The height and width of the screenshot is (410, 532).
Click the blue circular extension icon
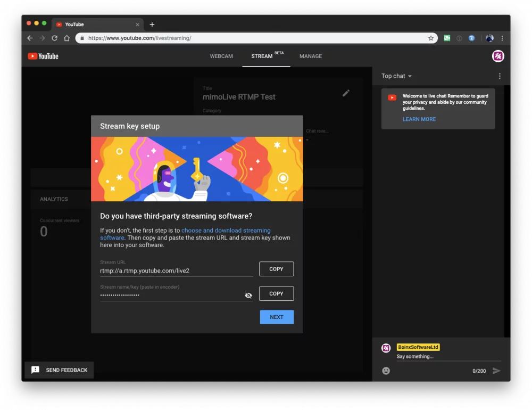click(471, 38)
